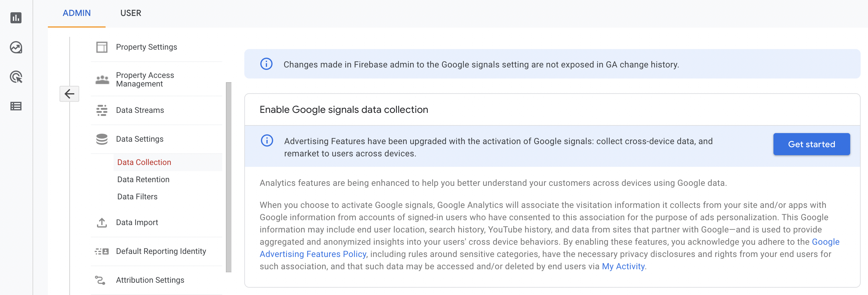Click the back arrow collapse button
868x295 pixels.
tap(69, 94)
